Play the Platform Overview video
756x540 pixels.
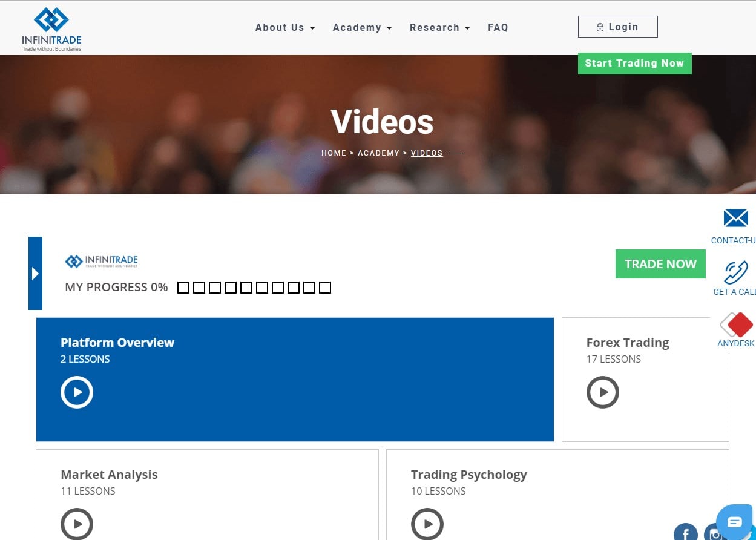(x=77, y=392)
